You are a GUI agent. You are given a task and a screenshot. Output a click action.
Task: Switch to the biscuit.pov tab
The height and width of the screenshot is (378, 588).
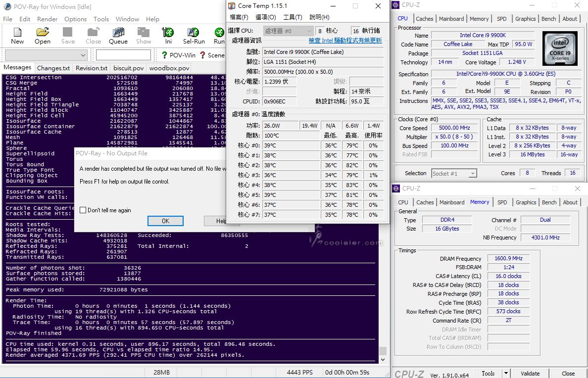129,68
